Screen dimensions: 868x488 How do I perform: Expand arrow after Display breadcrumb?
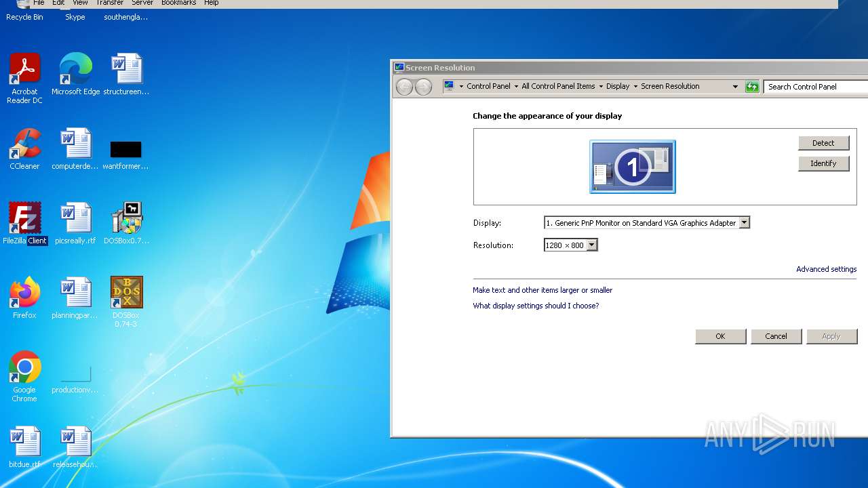(x=635, y=87)
